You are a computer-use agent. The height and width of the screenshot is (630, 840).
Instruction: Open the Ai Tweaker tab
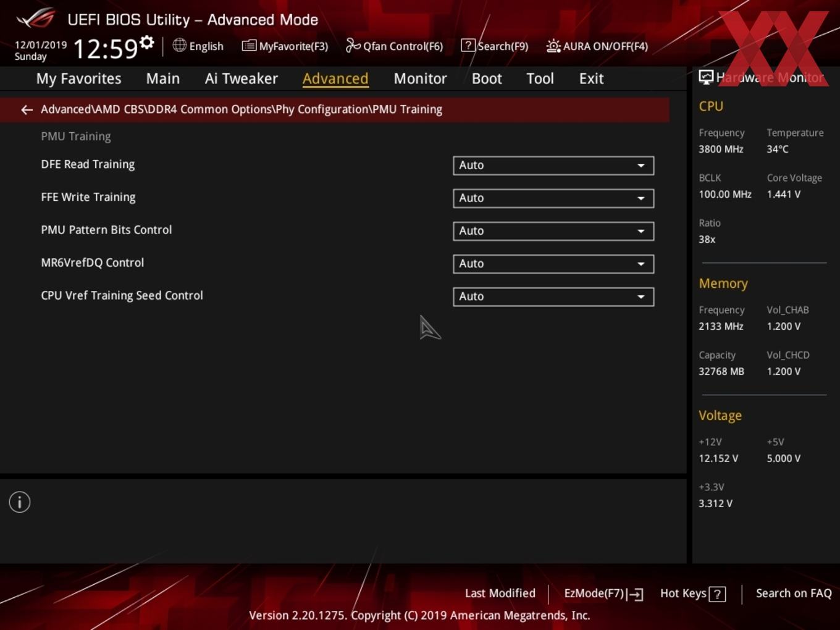pyautogui.click(x=241, y=78)
